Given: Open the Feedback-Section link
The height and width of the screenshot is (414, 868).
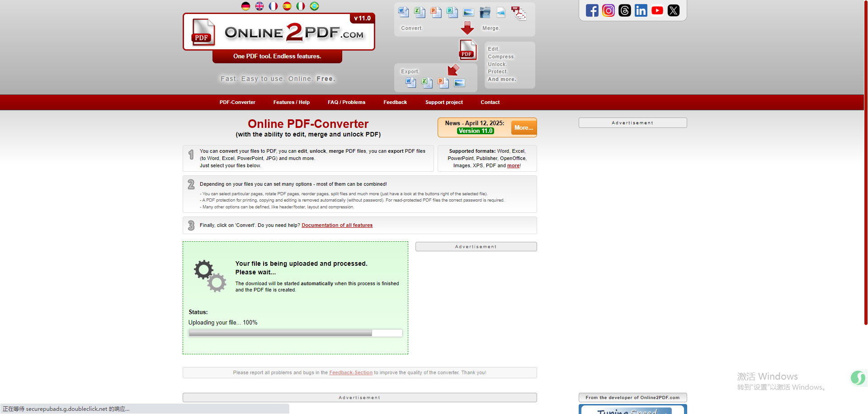Looking at the screenshot, I should 351,373.
